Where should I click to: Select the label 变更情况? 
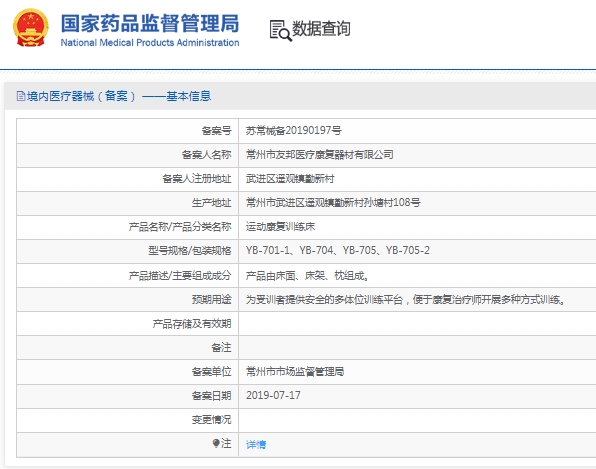pyautogui.click(x=211, y=420)
